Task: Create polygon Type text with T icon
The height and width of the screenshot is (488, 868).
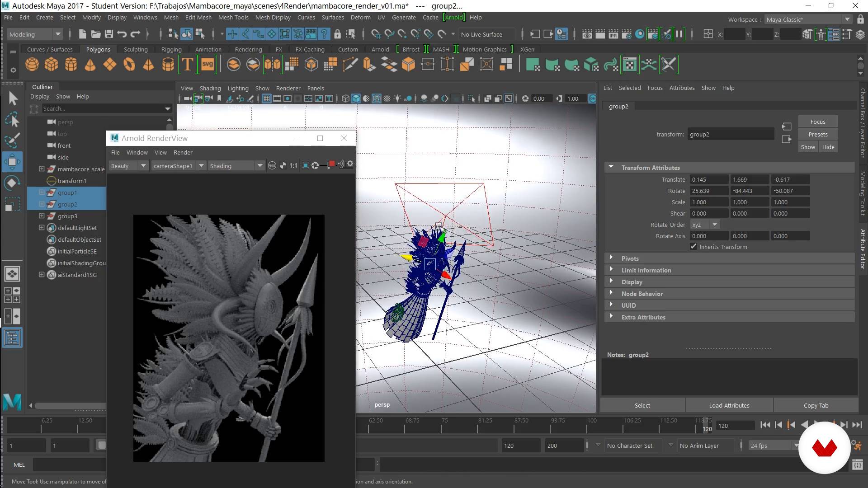Action: click(x=187, y=65)
